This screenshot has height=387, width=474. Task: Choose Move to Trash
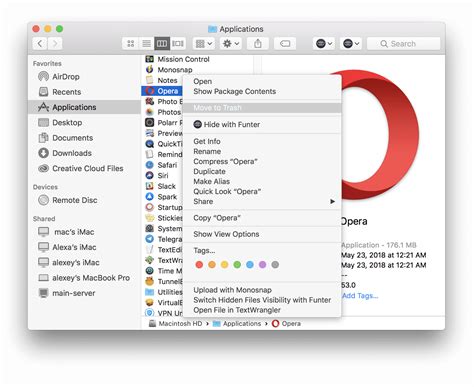262,108
